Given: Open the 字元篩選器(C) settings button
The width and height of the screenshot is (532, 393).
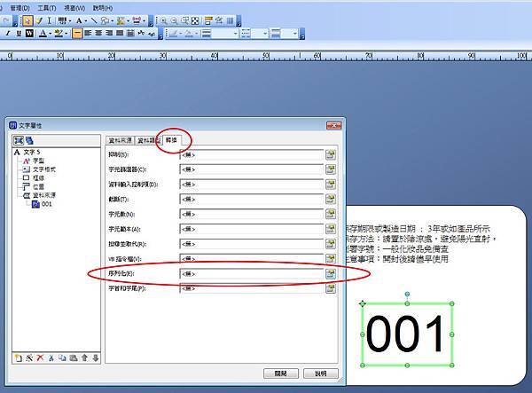Looking at the screenshot, I should click(331, 169).
